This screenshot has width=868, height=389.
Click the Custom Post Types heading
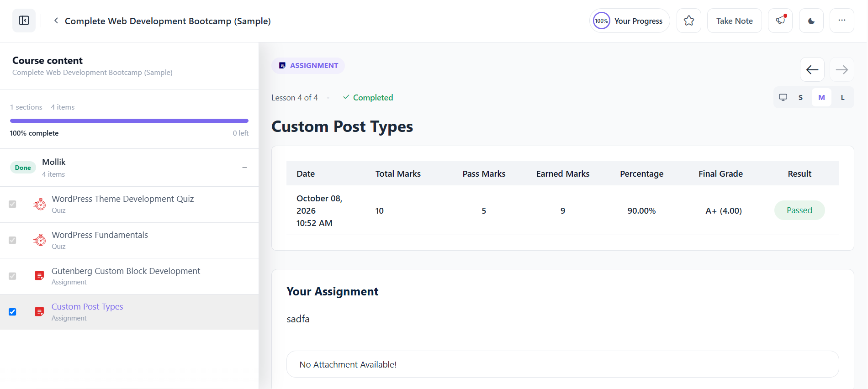(342, 126)
